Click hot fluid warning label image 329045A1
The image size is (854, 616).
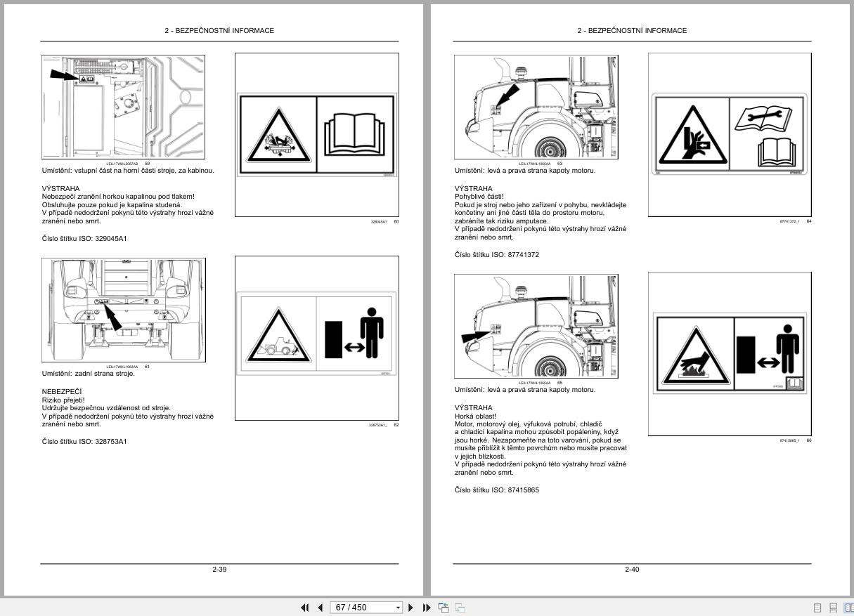(316, 134)
